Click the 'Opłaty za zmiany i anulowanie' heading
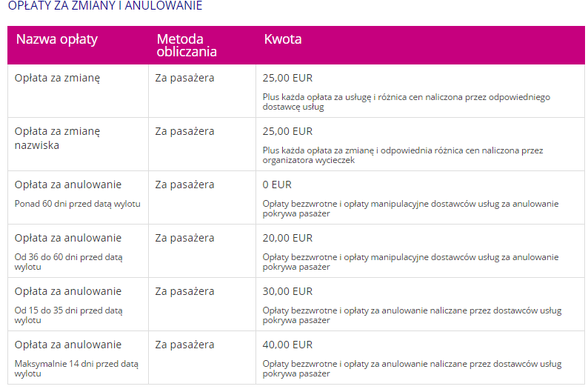588x392 pixels. pyautogui.click(x=105, y=6)
